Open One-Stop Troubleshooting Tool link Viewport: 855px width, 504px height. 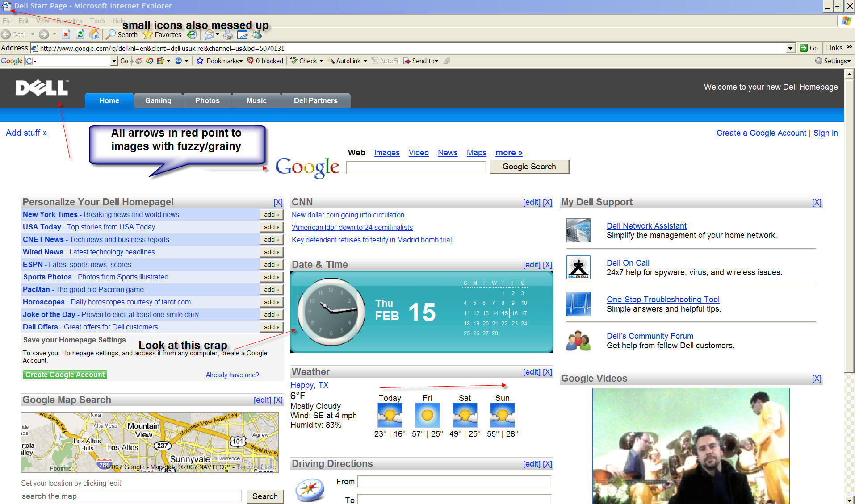coord(663,299)
